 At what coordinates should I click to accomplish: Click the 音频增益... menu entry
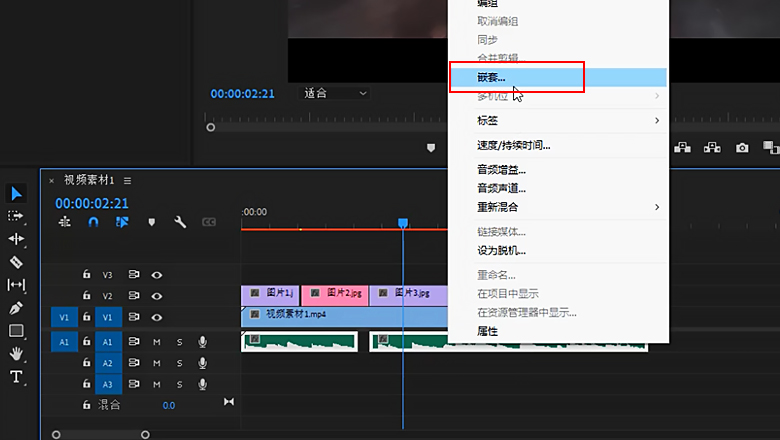(502, 170)
